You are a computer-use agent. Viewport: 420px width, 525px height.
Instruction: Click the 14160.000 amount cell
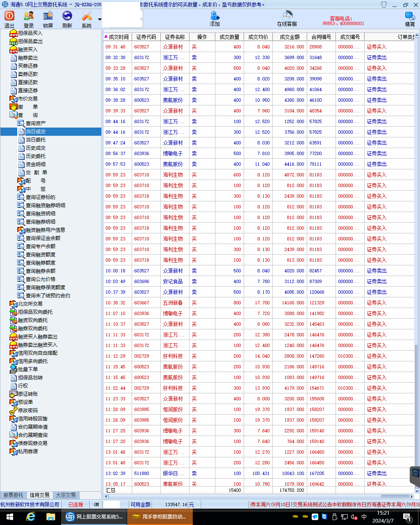290,303
